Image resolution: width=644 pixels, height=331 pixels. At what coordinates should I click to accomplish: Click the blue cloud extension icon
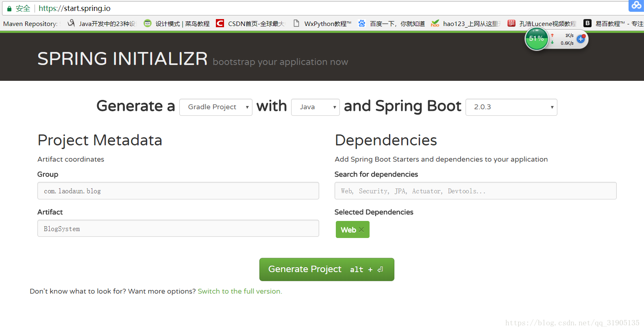click(x=636, y=5)
